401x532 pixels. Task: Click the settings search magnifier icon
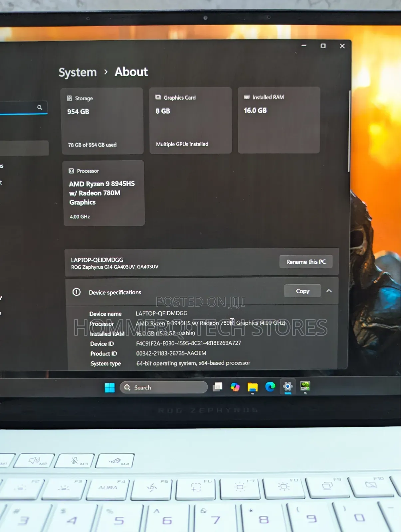[x=40, y=107]
